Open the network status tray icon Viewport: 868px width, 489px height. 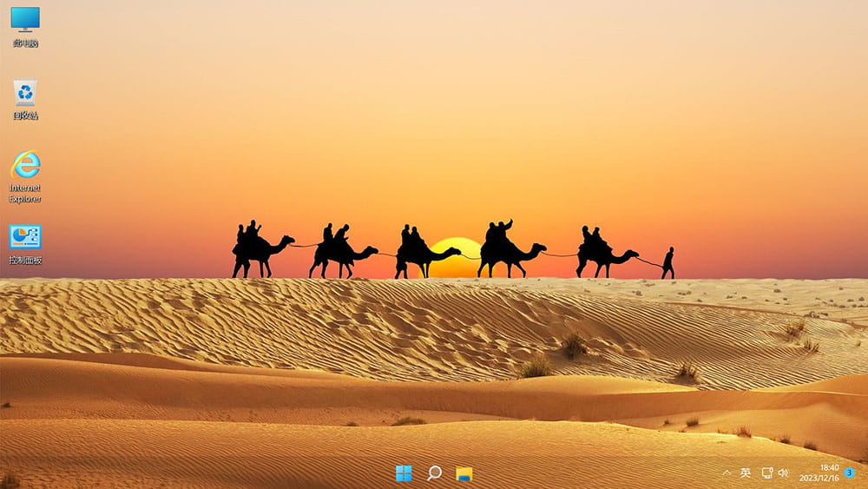tap(766, 472)
